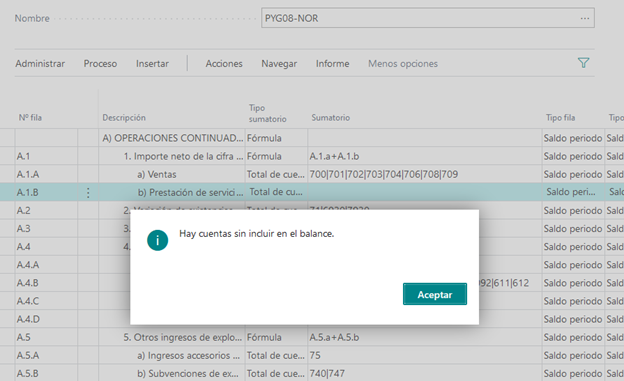Select the row number cell A.3

(46, 229)
